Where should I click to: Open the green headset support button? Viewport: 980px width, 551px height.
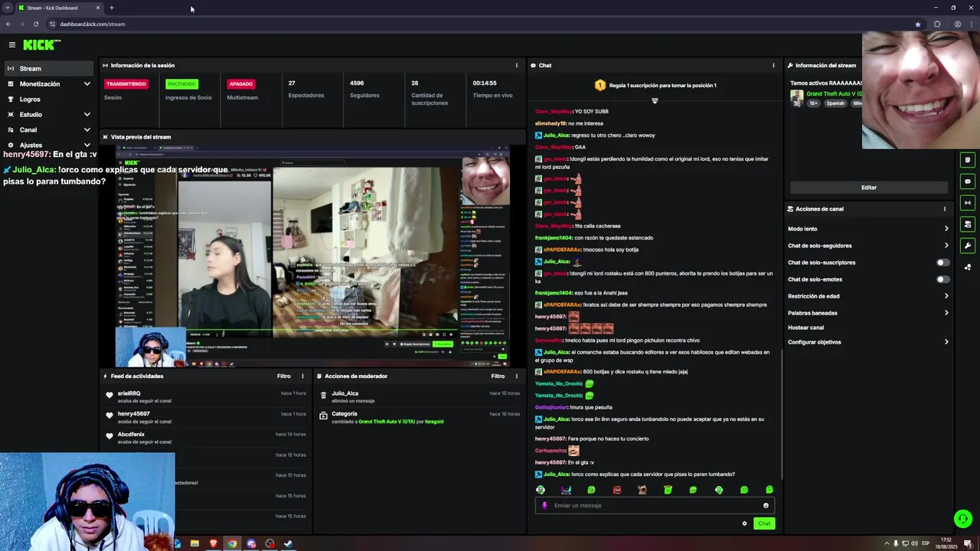click(963, 519)
